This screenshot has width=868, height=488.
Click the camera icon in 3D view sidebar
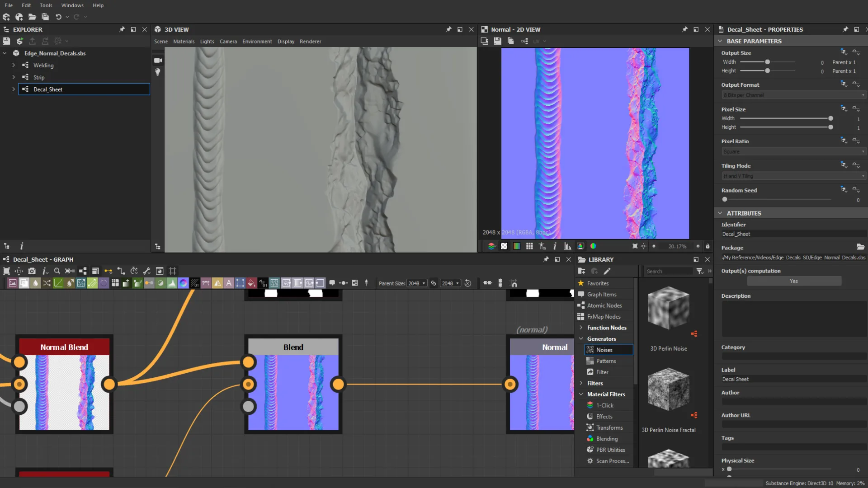coord(158,60)
